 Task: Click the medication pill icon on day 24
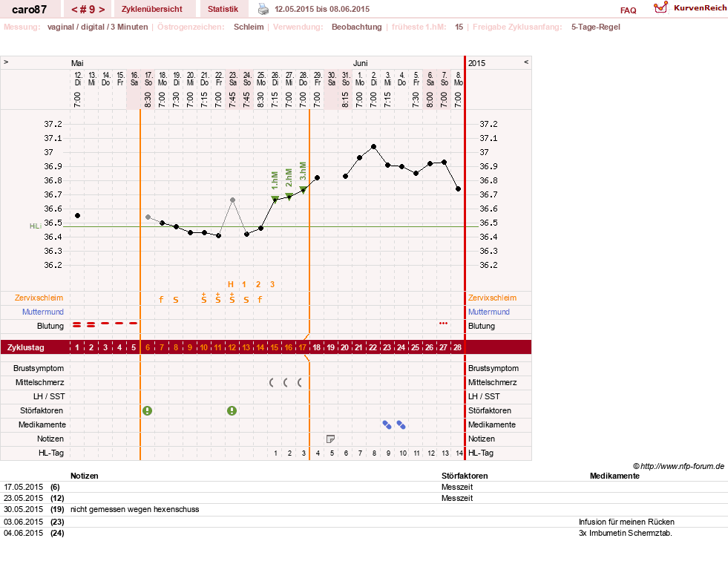tap(401, 424)
